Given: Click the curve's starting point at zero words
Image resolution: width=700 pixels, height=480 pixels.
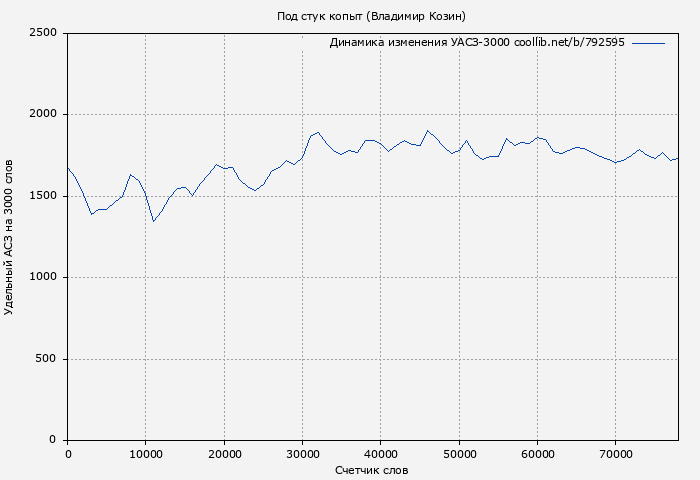Looking at the screenshot, I should (x=68, y=168).
